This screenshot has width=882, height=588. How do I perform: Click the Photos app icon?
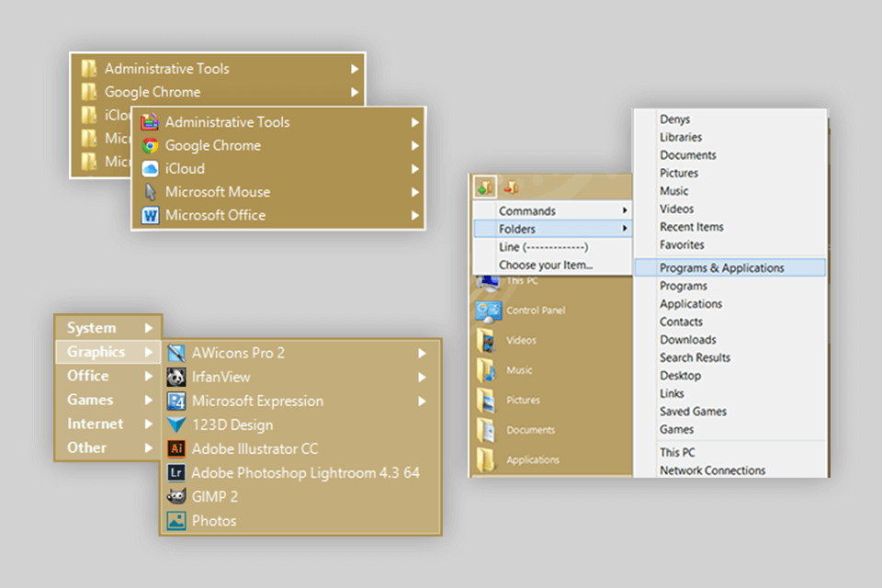click(x=176, y=521)
